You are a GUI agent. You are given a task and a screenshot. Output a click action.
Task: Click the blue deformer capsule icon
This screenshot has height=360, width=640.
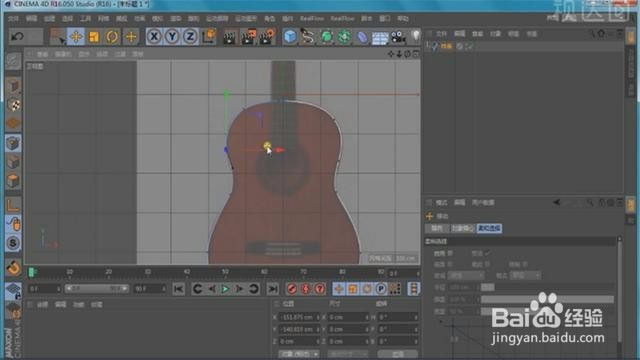[x=362, y=37]
